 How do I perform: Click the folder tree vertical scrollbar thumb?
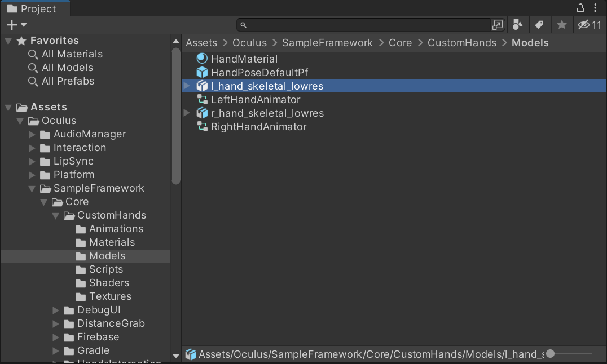(176, 116)
